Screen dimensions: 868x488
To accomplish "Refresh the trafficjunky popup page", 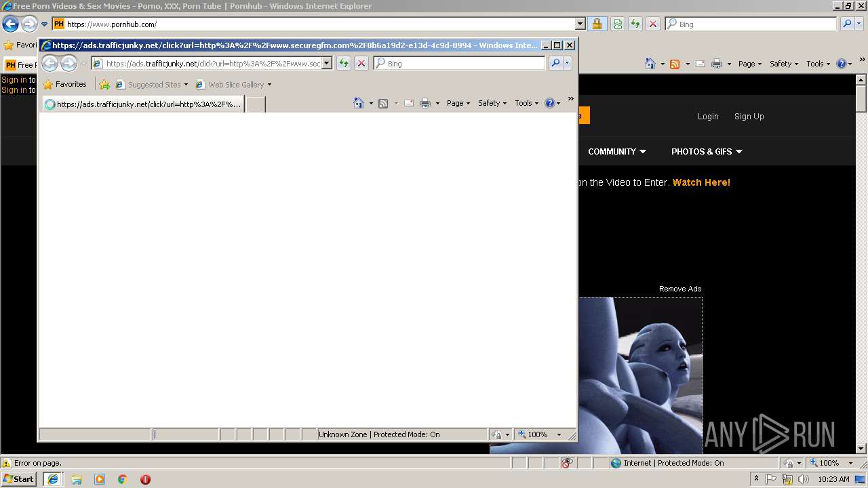I will (x=344, y=63).
